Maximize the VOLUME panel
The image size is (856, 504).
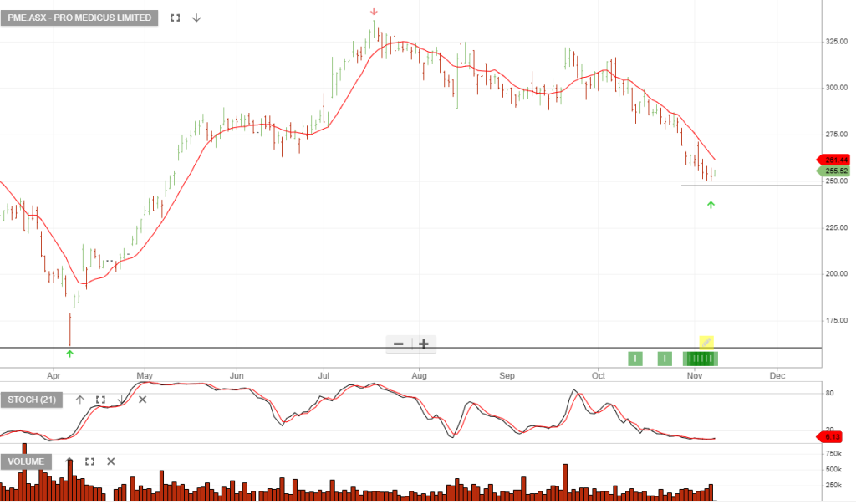(89, 461)
